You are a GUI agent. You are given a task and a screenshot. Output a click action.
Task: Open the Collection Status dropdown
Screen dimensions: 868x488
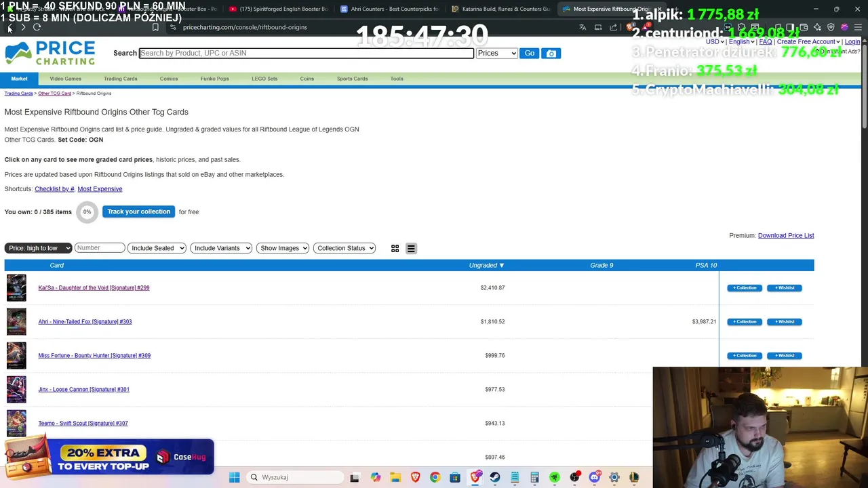click(x=344, y=248)
